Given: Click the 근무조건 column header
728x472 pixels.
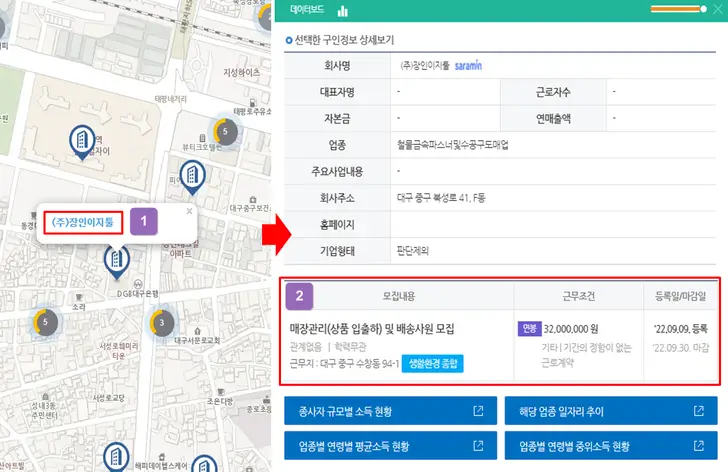Looking at the screenshot, I should coord(578,296).
